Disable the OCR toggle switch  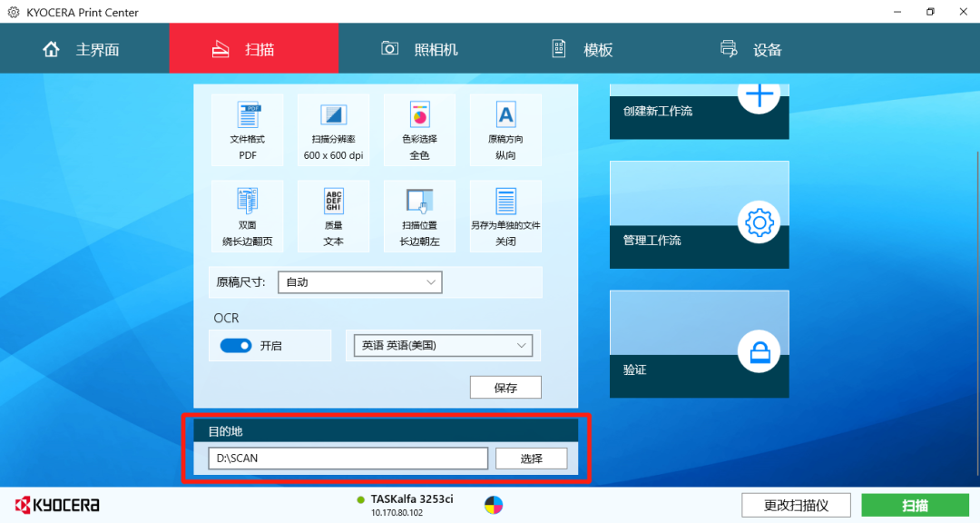pyautogui.click(x=236, y=345)
